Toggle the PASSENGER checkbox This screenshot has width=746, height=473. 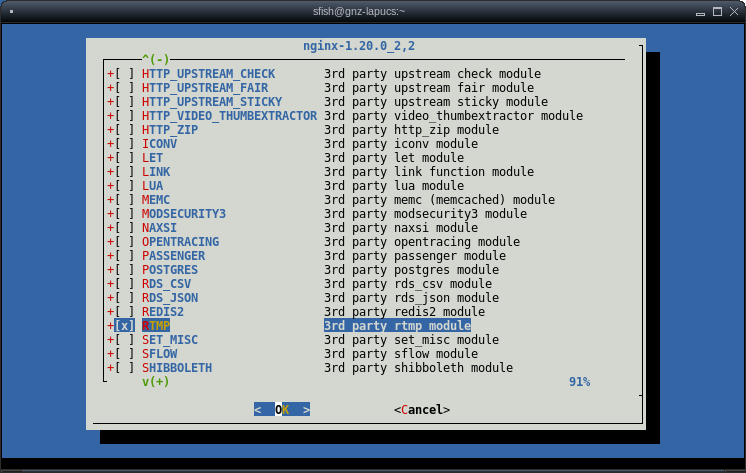point(124,256)
